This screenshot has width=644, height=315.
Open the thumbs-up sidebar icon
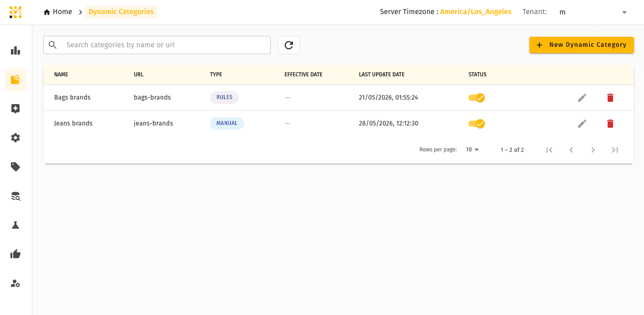tap(15, 254)
